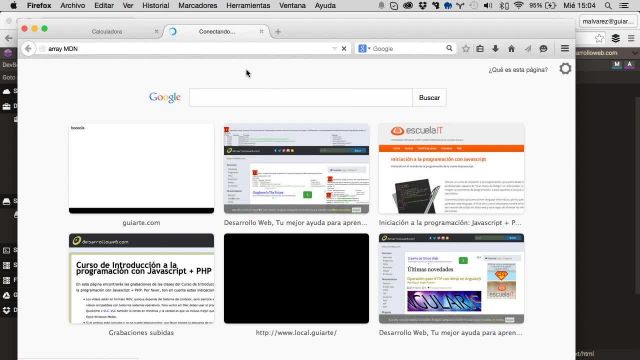Open the escuelaIT Javascript course thumbnail
Image resolution: width=640 pixels, height=360 pixels.
point(451,169)
